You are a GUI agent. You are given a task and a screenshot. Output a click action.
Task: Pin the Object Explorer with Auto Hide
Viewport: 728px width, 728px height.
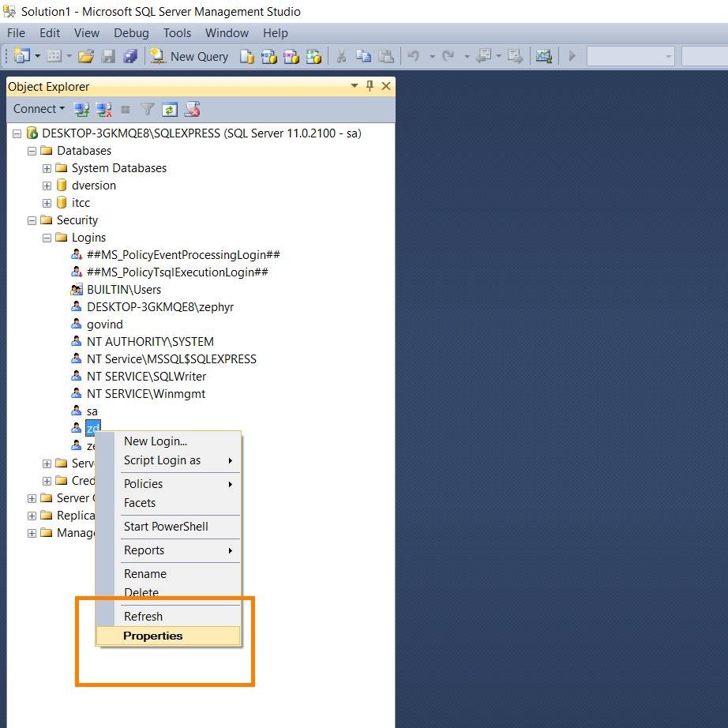(370, 86)
